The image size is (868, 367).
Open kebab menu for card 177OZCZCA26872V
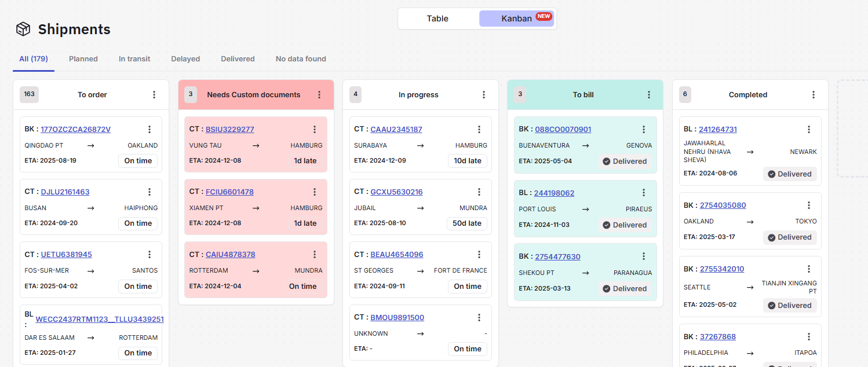tap(149, 130)
